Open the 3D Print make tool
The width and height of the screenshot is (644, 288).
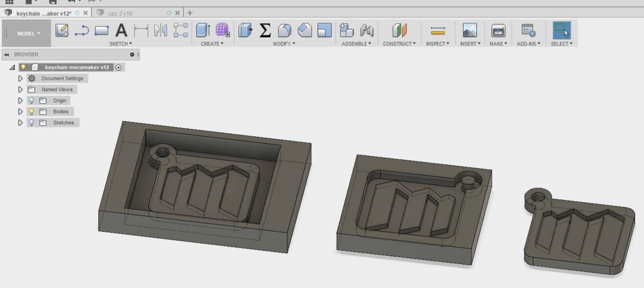pos(498,31)
